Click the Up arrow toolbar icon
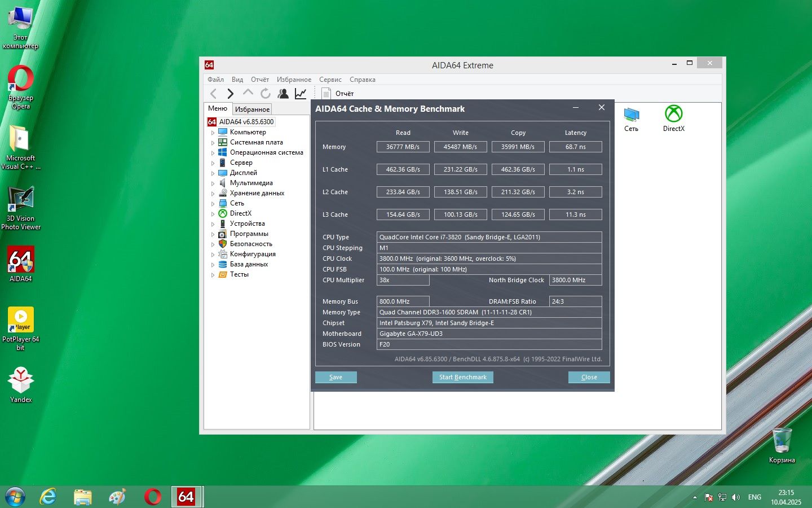812x508 pixels. coord(248,93)
